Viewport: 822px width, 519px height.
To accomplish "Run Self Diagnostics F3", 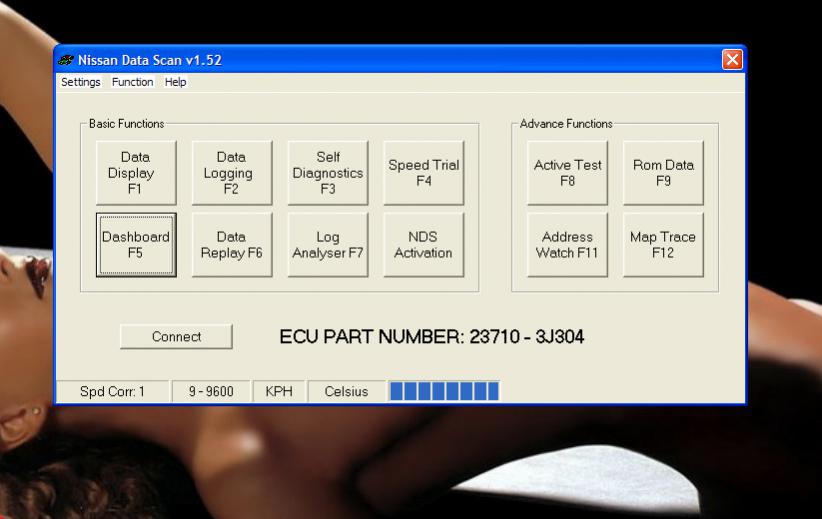I will 328,172.
